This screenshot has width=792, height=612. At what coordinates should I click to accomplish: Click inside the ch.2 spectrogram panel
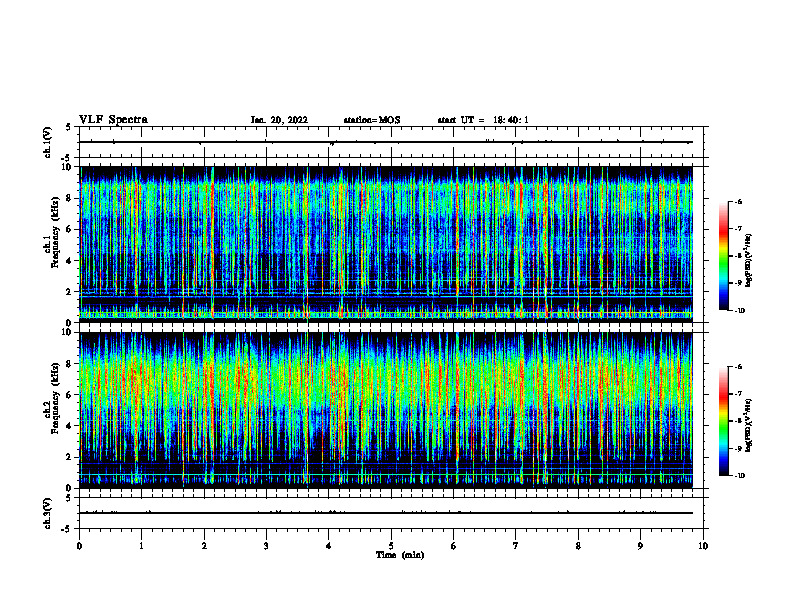point(386,410)
